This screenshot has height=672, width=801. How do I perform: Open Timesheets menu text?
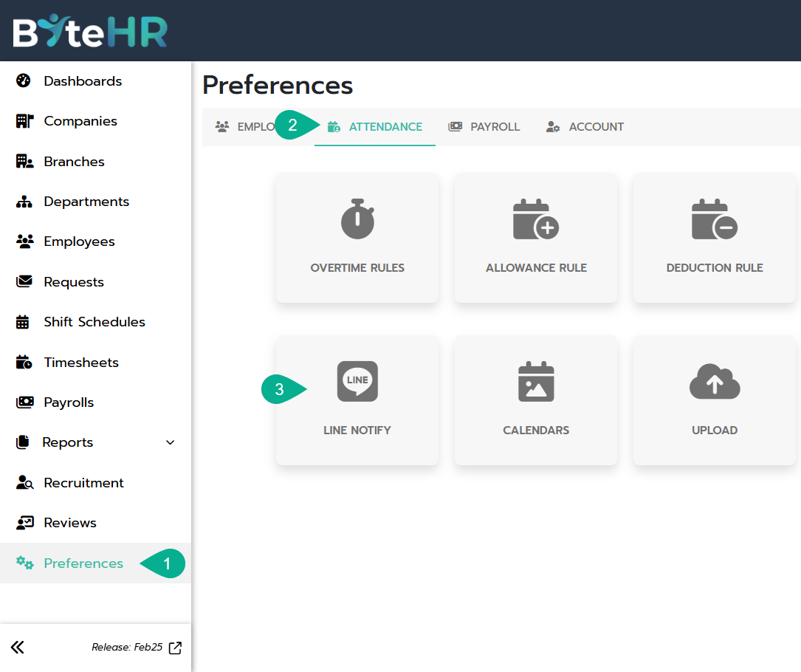point(81,363)
